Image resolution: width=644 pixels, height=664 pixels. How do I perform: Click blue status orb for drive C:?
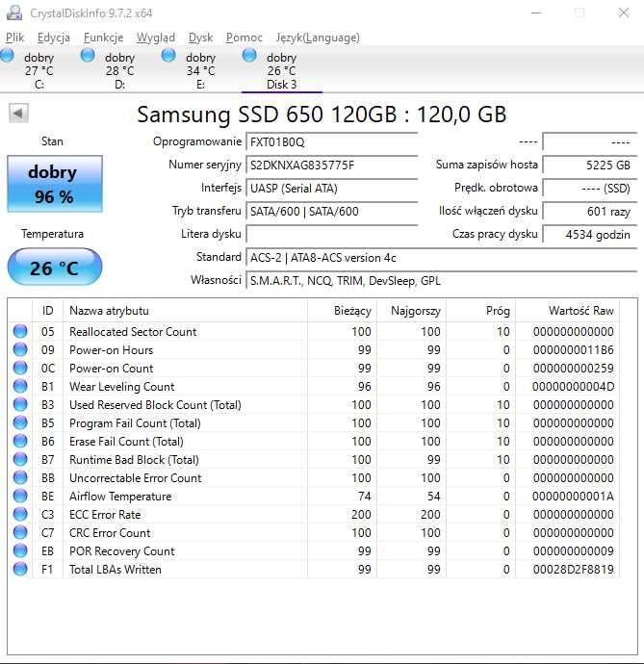click(7, 56)
